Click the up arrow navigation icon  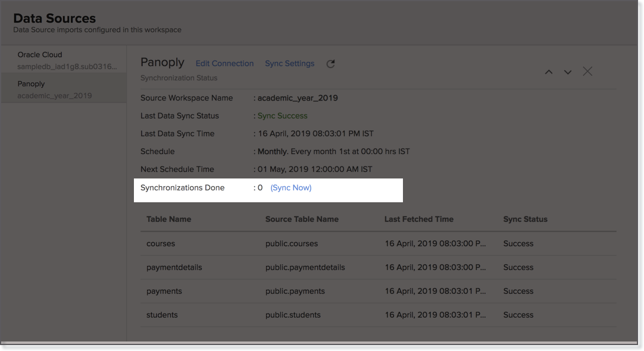pyautogui.click(x=549, y=72)
